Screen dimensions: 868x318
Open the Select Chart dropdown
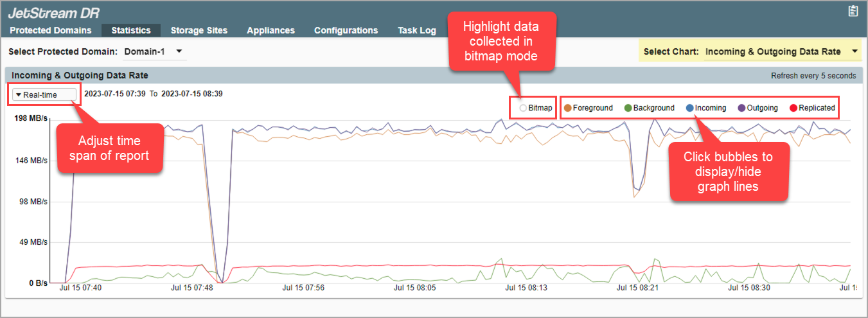pos(782,51)
